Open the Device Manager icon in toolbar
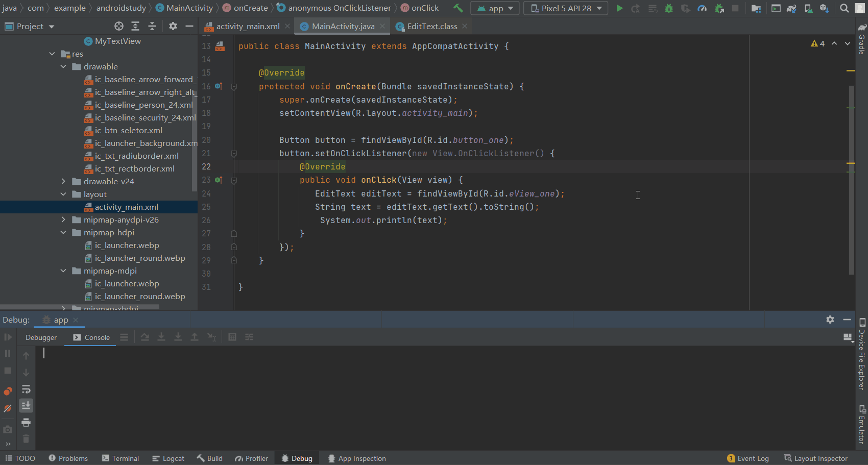This screenshot has height=465, width=868. (x=808, y=8)
